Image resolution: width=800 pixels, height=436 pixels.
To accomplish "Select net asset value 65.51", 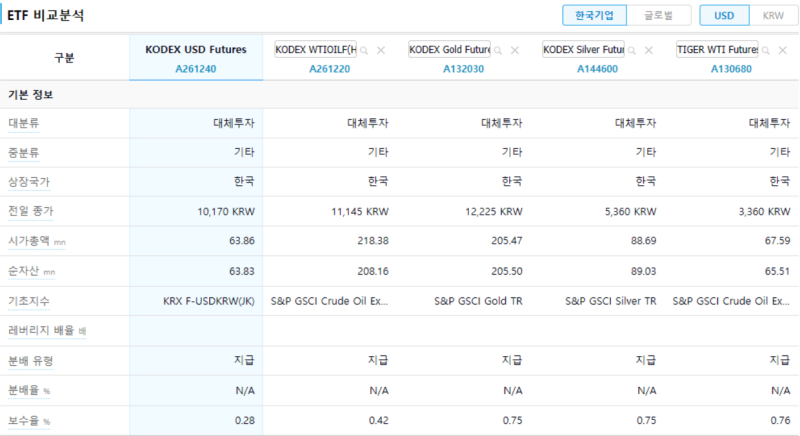I will click(x=778, y=271).
